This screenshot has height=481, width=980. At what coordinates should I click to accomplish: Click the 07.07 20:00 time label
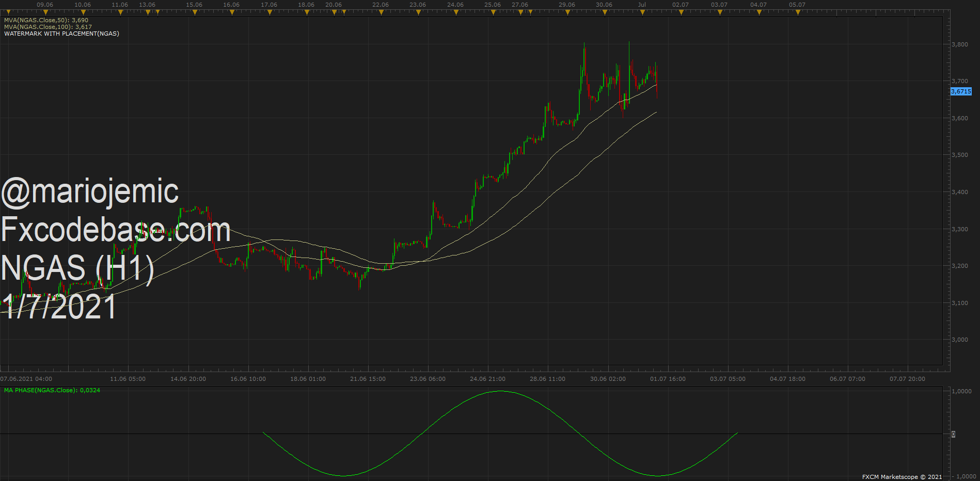(x=907, y=379)
